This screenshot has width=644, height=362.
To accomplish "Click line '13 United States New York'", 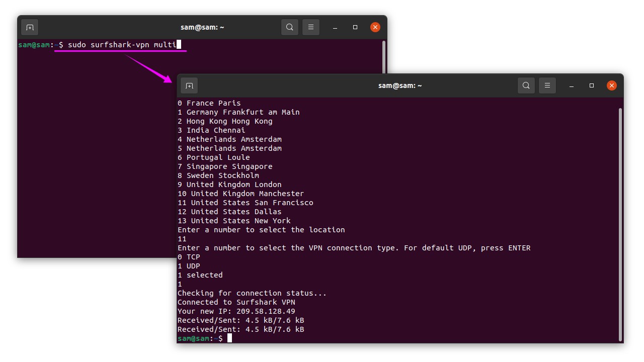I will [234, 221].
